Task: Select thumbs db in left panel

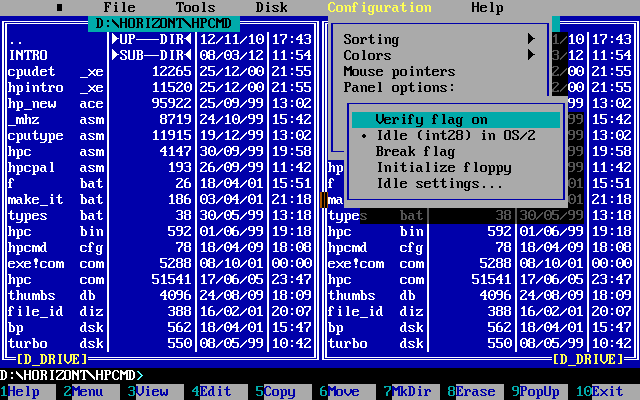Action: click(x=160, y=296)
